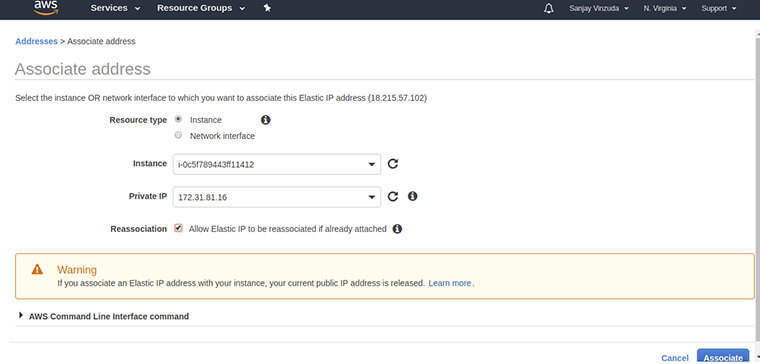Open the pin shortcuts icon in navbar
The image size is (760, 364).
coord(267,8)
